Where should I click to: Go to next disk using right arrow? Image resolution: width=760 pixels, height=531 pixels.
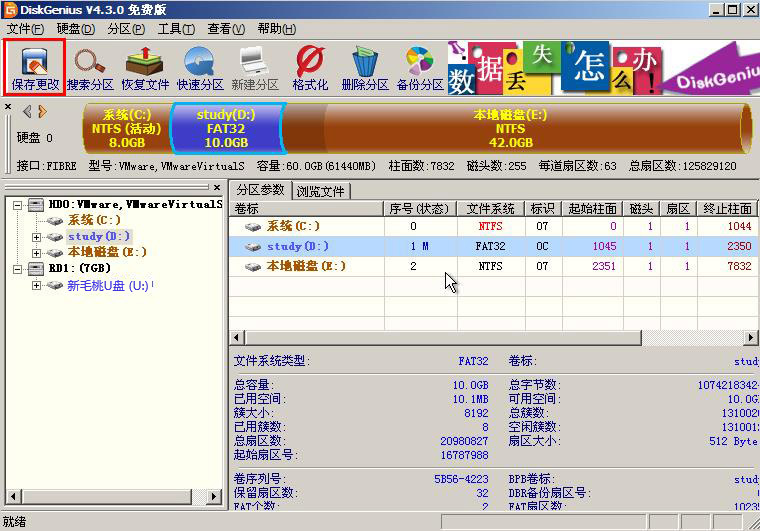pos(43,112)
